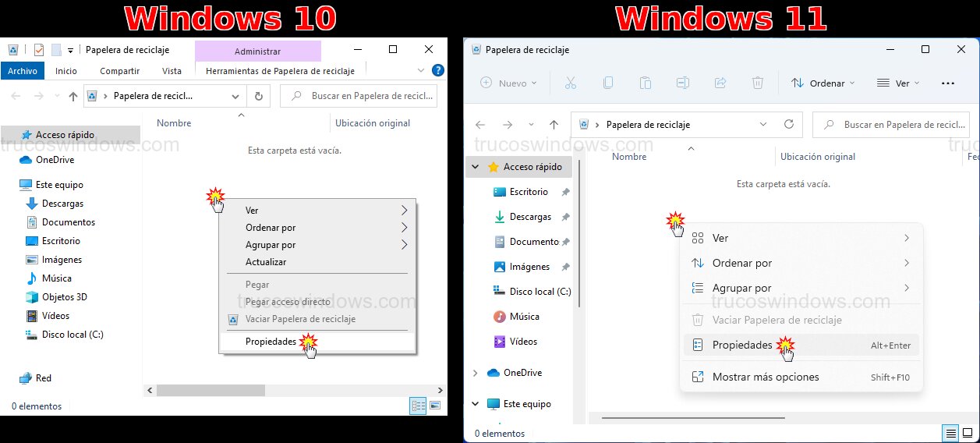
Task: Switch to details view in Windows 10 status bar
Action: coord(419,406)
